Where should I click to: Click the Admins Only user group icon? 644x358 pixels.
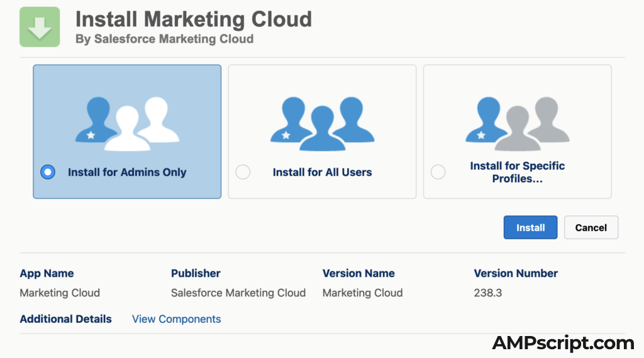(127, 124)
